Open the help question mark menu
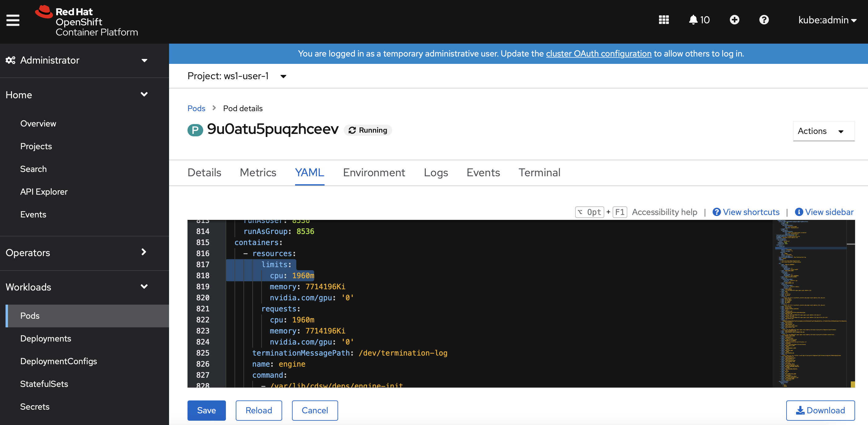Screen dimensions: 868x425 pos(763,20)
